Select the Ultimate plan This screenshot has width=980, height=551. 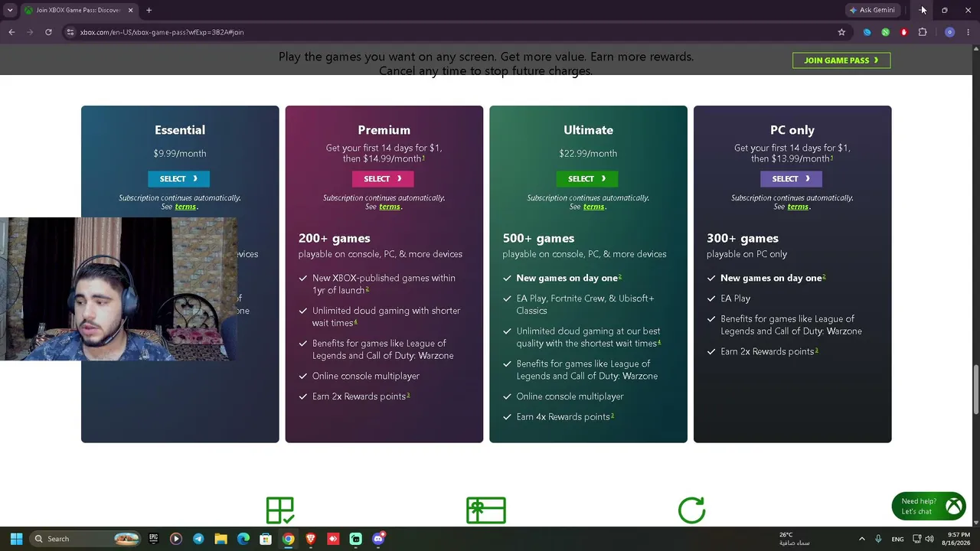(x=587, y=178)
